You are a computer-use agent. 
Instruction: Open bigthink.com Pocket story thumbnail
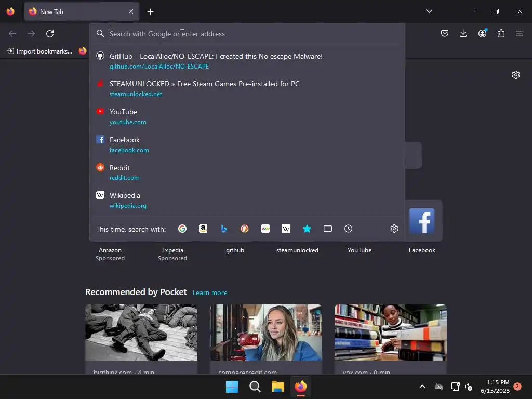pyautogui.click(x=141, y=332)
